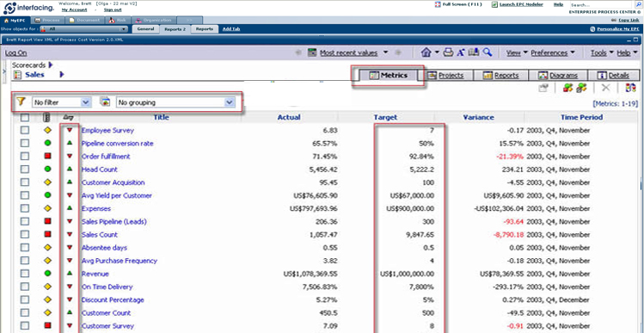The image size is (644, 333).
Task: Click the green circle status of Revenue
Action: pyautogui.click(x=47, y=274)
